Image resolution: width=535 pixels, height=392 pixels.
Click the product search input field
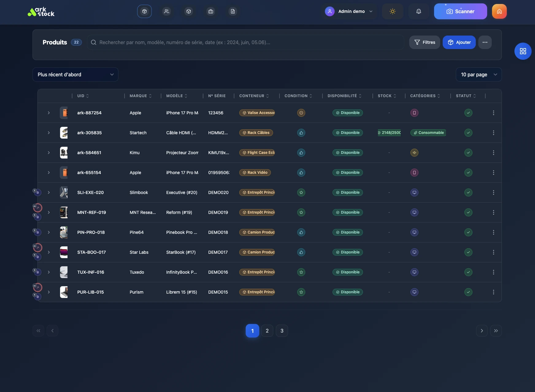tap(245, 42)
